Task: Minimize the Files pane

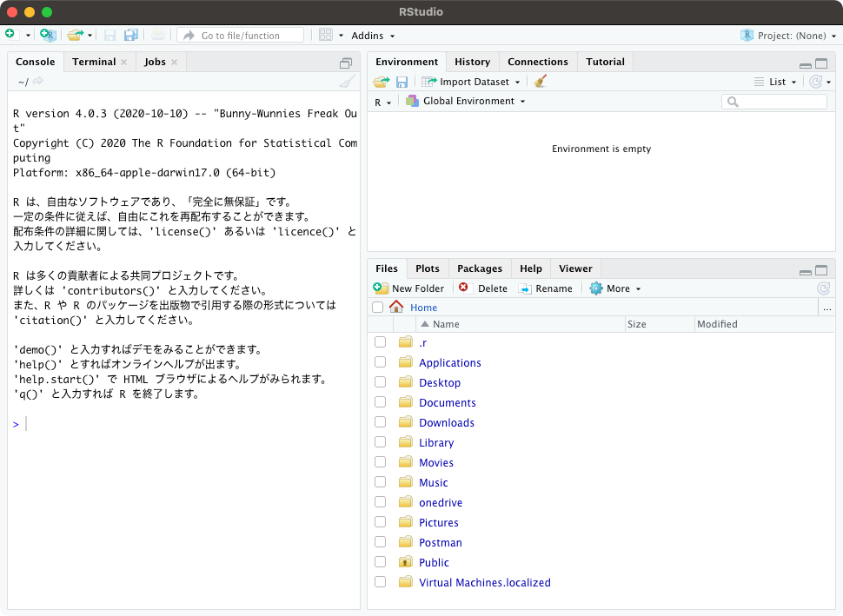Action: coord(806,273)
